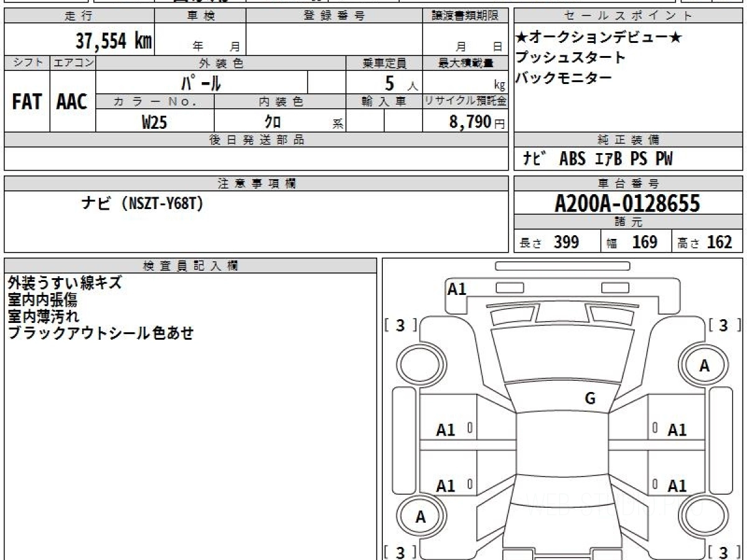The height and width of the screenshot is (560, 747).
Task: Click the W25 color number
Action: tap(154, 123)
